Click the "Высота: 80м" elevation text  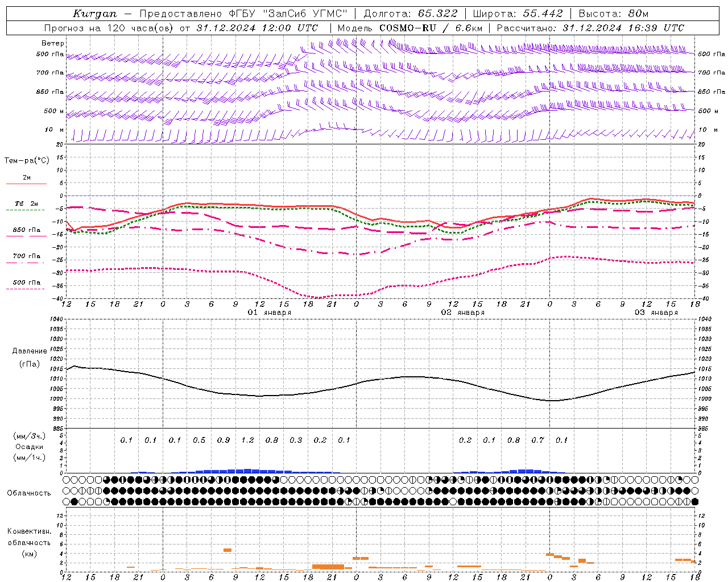coord(613,14)
